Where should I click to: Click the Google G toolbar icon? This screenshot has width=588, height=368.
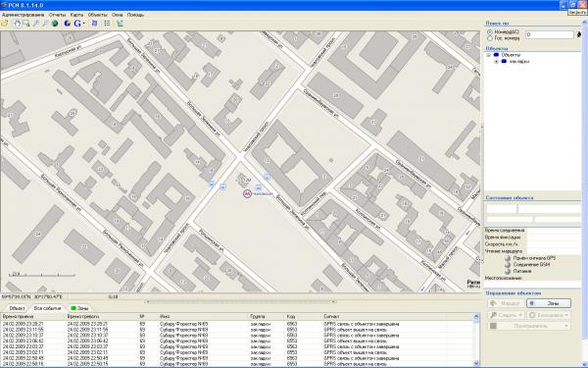coord(77,24)
